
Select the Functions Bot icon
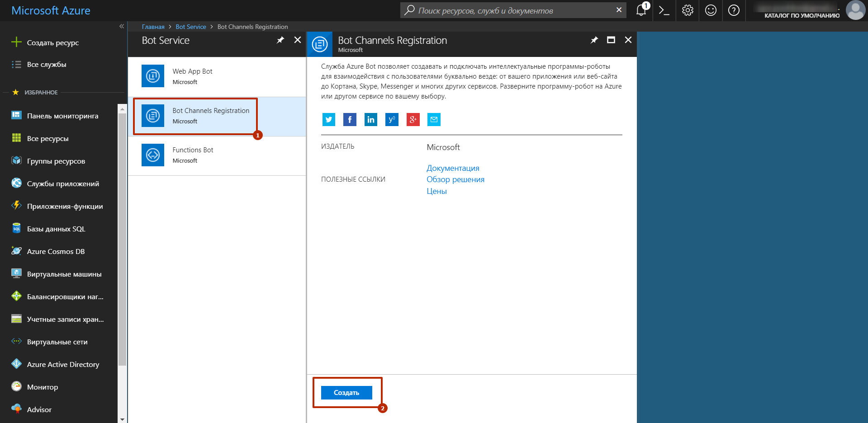tap(153, 155)
